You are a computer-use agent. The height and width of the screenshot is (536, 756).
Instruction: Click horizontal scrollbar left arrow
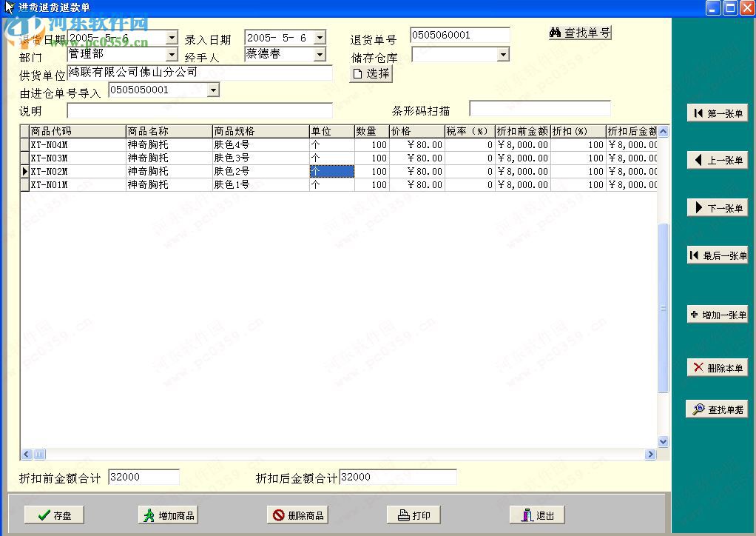tap(27, 454)
